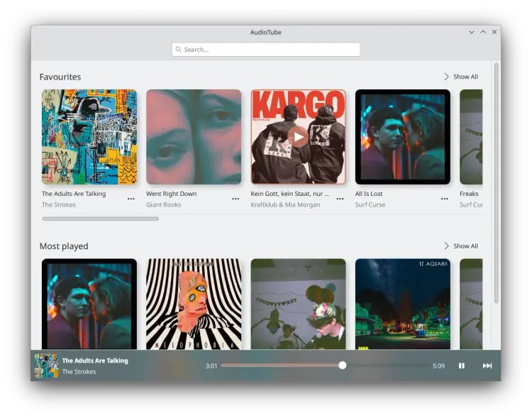This screenshot has height=418, width=532.
Task: Open the Melophobia album in Most played
Action: click(x=194, y=304)
